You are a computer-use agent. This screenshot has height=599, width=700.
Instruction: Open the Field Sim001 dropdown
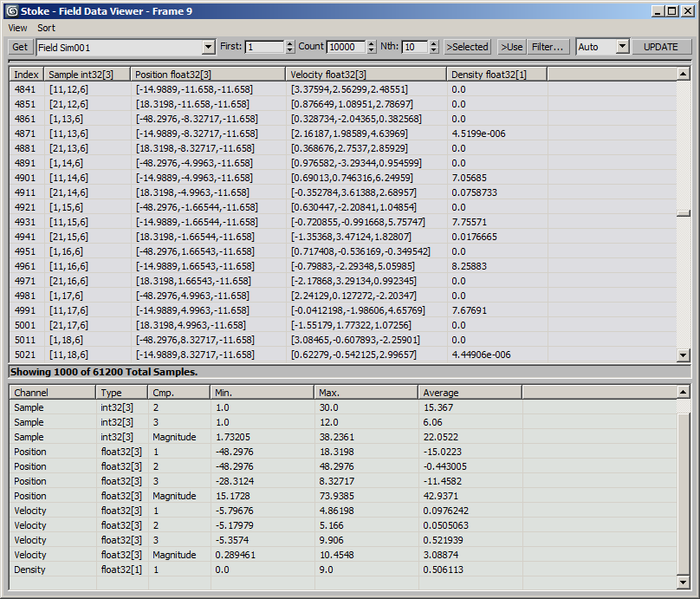(208, 47)
